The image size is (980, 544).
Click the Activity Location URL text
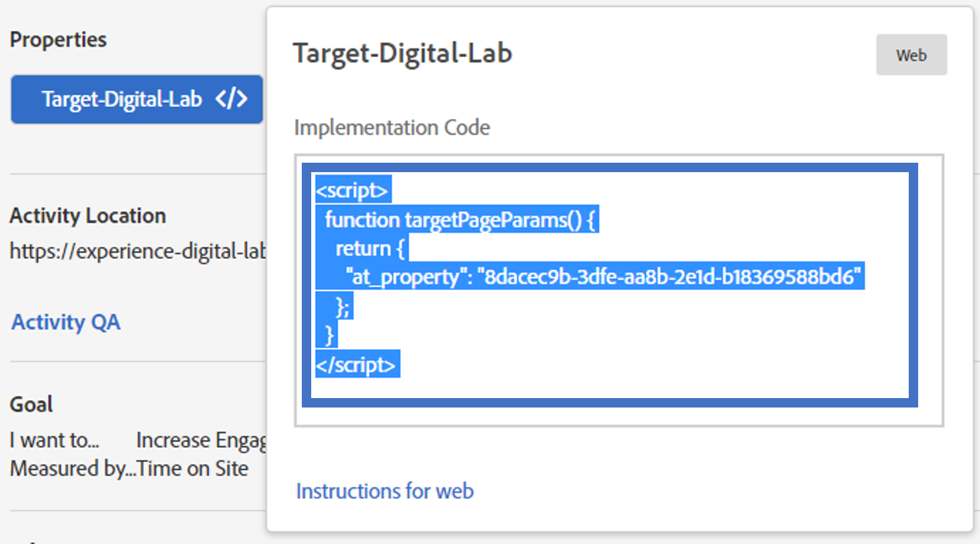tap(138, 251)
